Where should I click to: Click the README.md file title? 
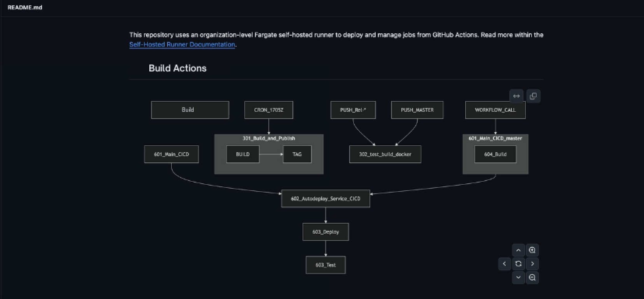25,7
